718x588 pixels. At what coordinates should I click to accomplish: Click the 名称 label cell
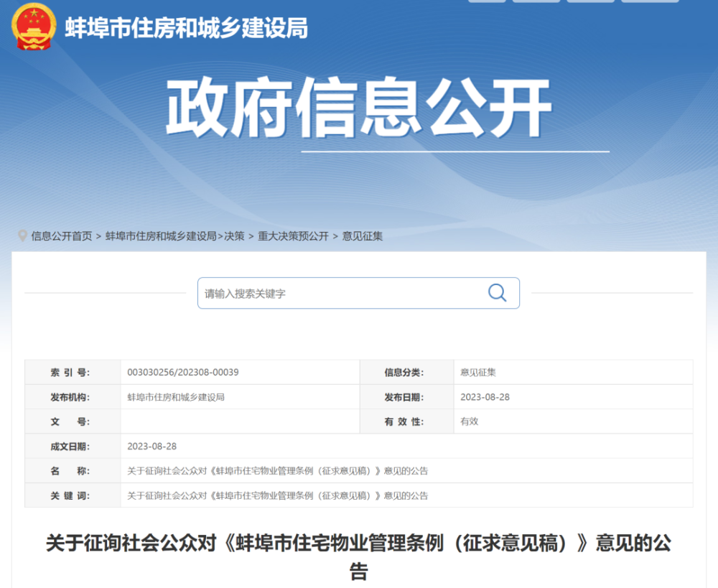[x=73, y=471]
